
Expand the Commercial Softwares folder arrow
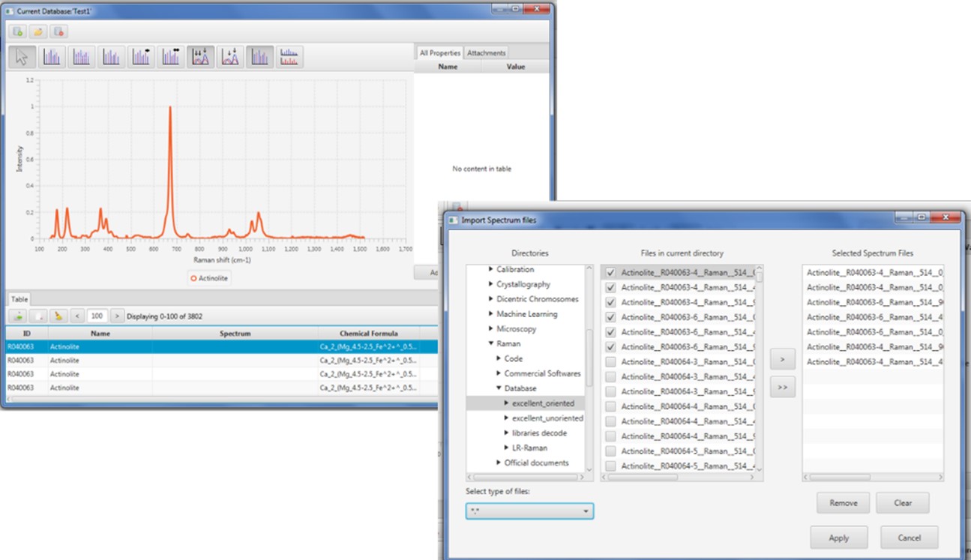click(499, 373)
